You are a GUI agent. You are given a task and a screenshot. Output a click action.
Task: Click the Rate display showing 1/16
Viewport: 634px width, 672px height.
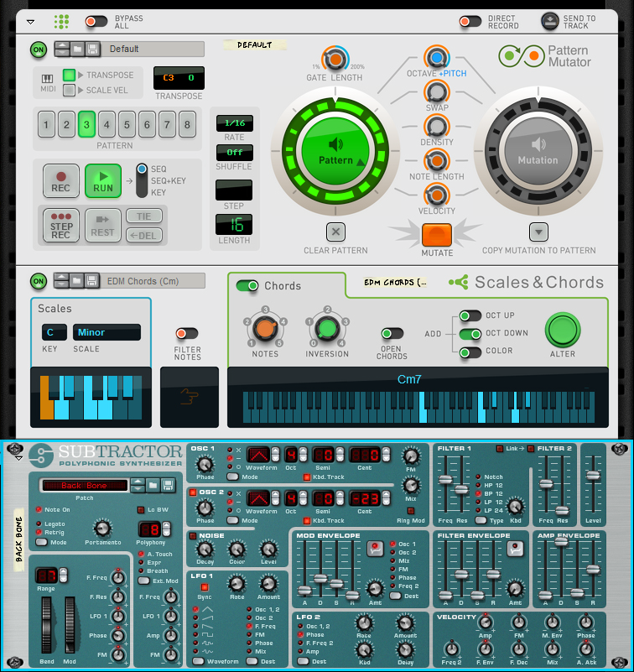[235, 123]
